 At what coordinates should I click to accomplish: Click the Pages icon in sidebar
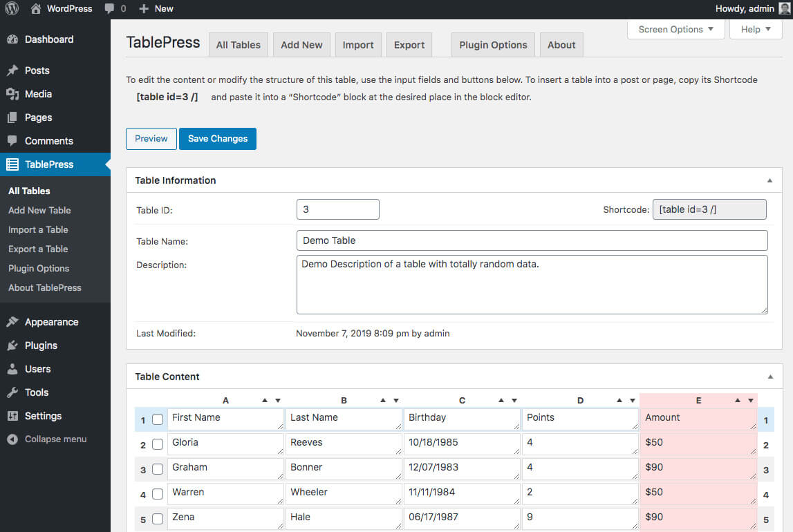click(12, 117)
